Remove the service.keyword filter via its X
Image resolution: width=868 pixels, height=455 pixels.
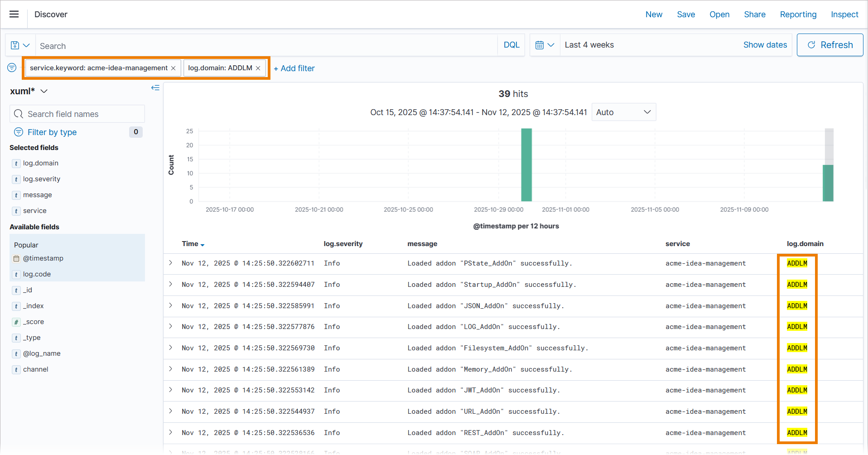point(174,68)
